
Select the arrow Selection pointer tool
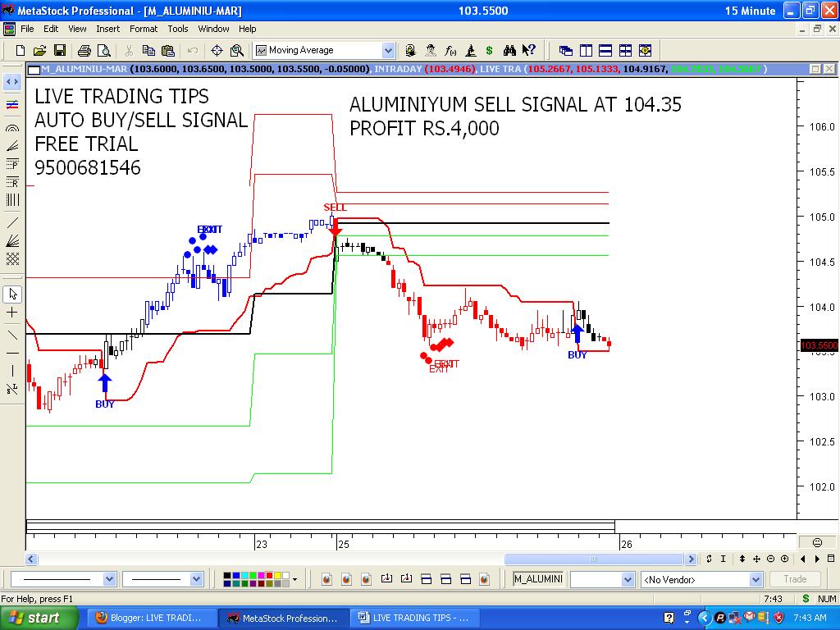pyautogui.click(x=11, y=293)
